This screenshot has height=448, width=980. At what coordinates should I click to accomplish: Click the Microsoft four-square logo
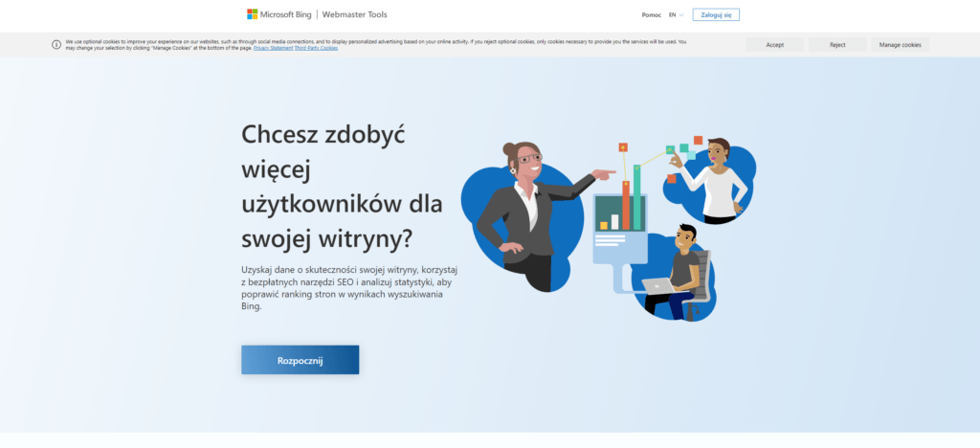click(253, 14)
